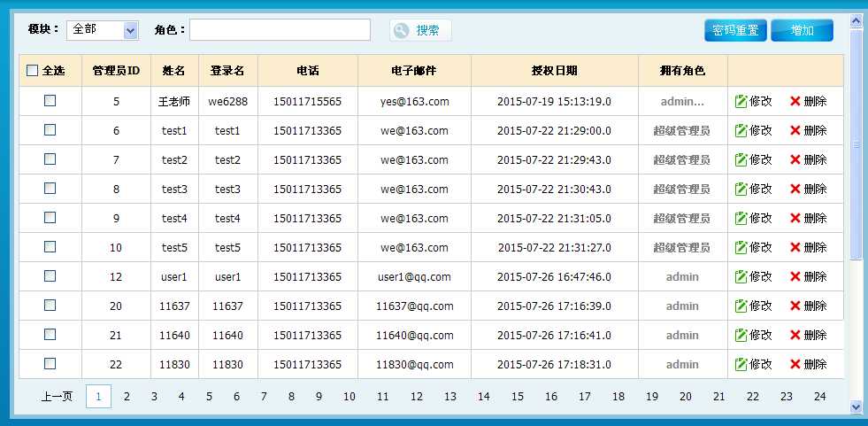Viewport: 868px width, 426px height.
Task: Edit the test3 administrator entry
Action: pyautogui.click(x=741, y=189)
